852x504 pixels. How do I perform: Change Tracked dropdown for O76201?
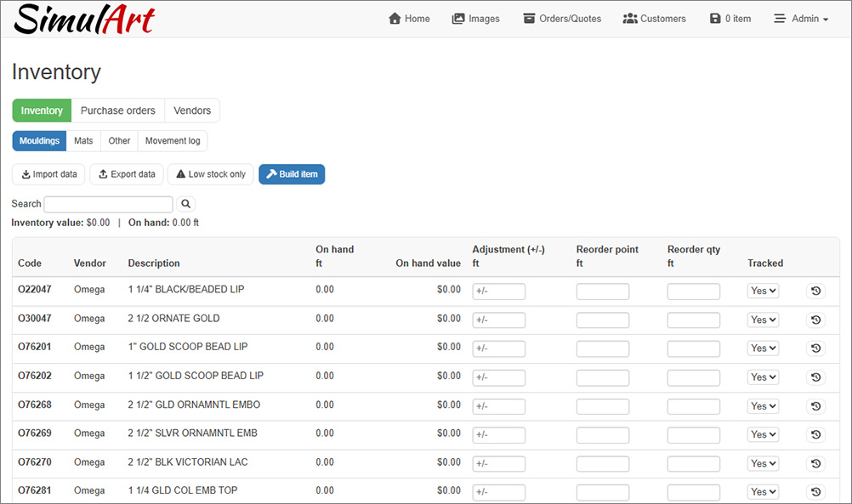pos(763,348)
